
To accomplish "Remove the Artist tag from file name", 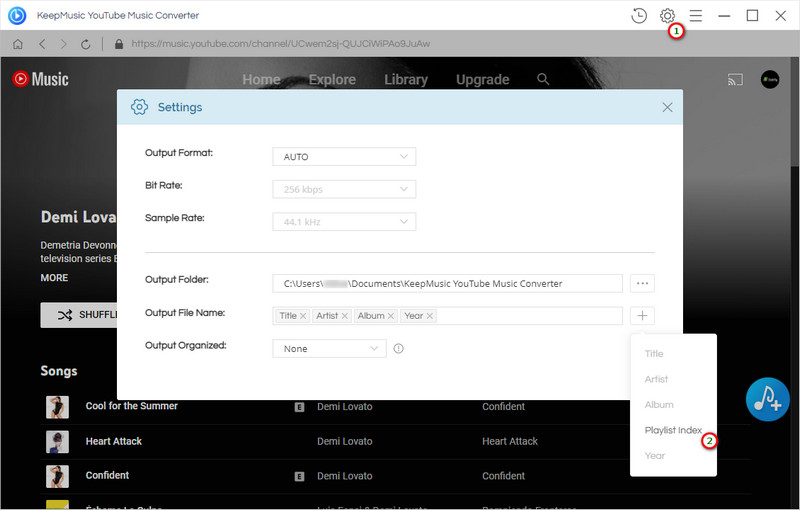I will [345, 316].
